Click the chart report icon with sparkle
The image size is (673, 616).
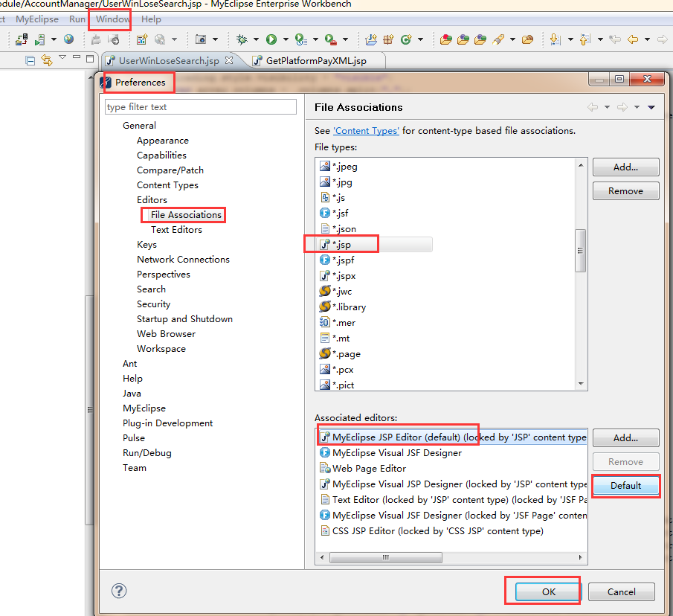[x=142, y=39]
